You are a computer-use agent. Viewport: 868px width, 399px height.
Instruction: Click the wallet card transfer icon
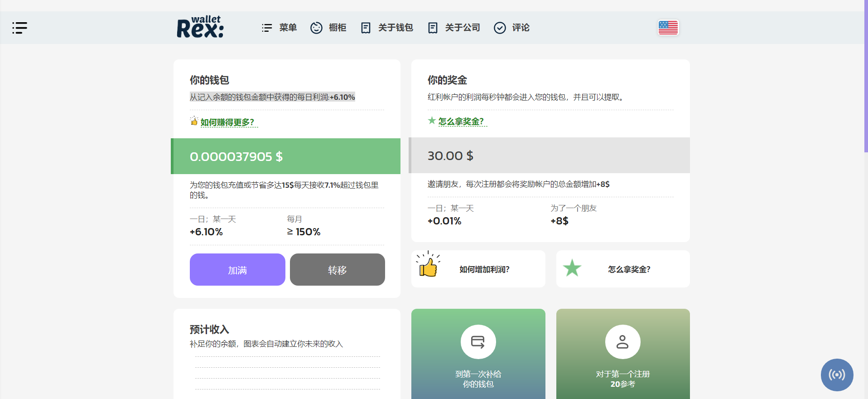click(x=478, y=342)
